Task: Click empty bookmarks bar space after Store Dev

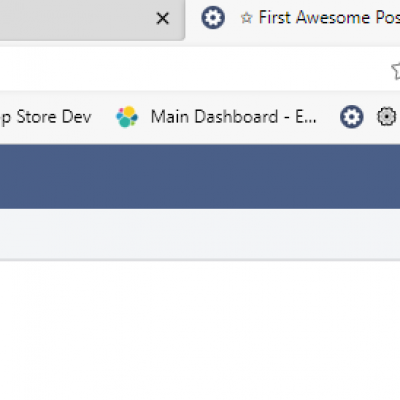Action: (103, 117)
